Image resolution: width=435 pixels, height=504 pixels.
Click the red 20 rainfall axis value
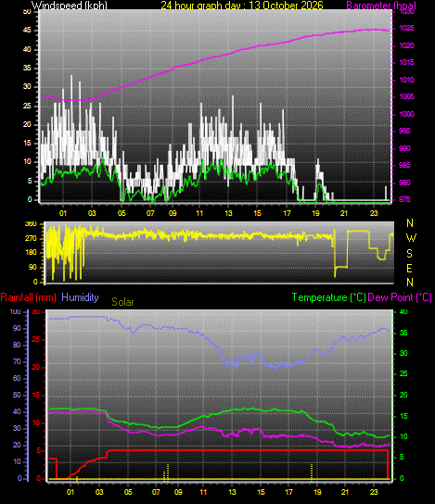pyautogui.click(x=36, y=368)
